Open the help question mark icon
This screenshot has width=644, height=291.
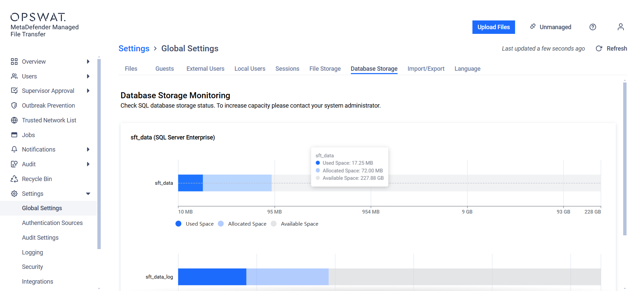point(593,27)
